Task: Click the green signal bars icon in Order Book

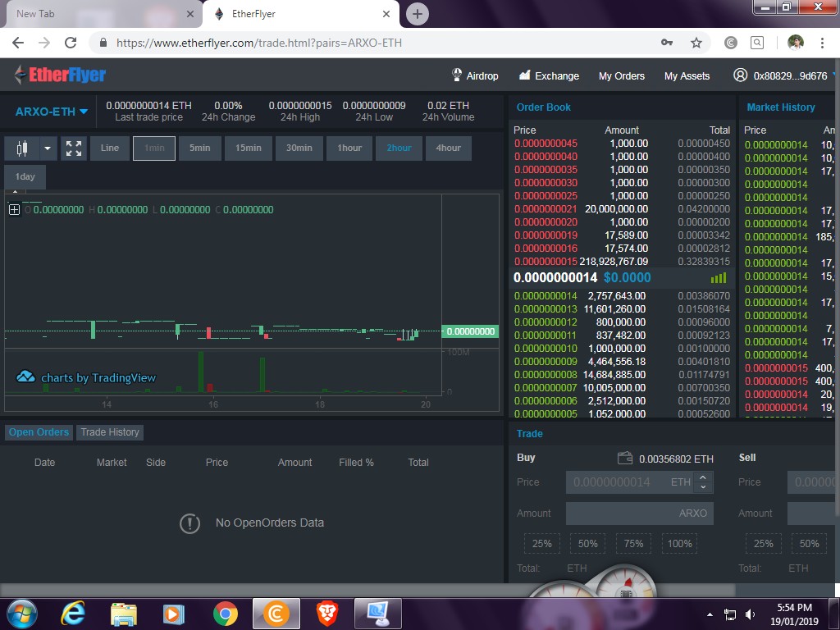Action: coord(719,278)
